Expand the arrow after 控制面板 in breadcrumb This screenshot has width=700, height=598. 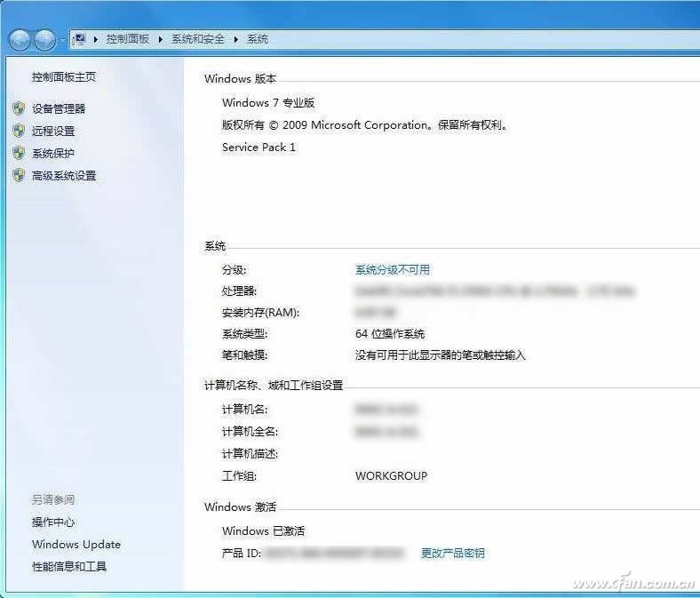(160, 39)
